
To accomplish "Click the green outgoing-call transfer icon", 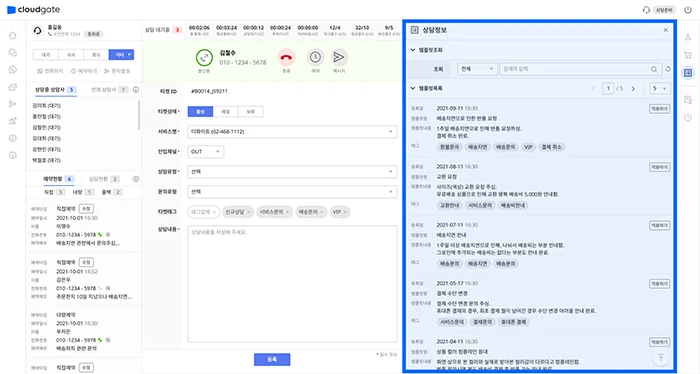I will [x=204, y=58].
